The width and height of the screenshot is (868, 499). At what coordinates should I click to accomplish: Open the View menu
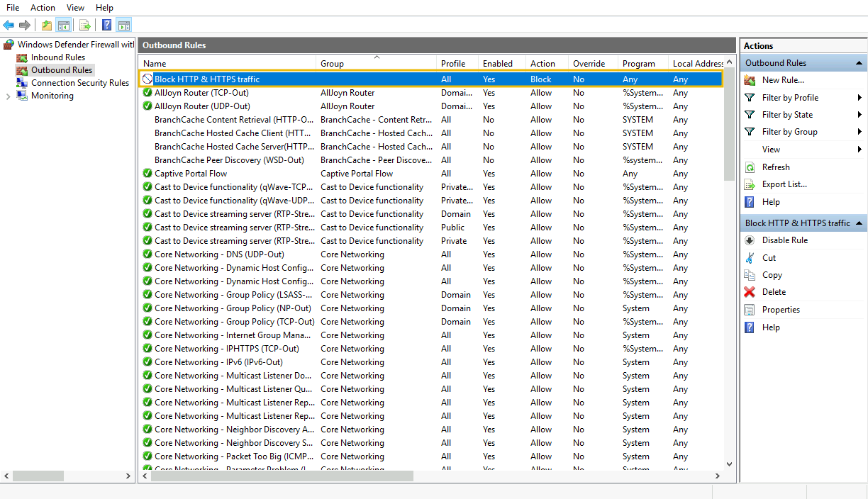(x=75, y=8)
